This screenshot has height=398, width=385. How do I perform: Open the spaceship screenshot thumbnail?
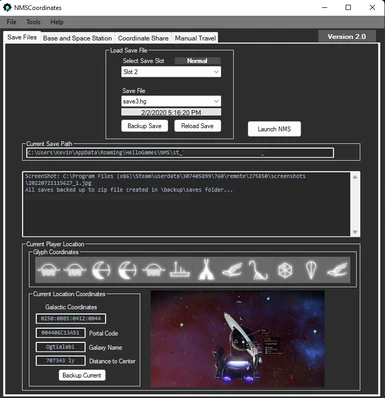click(x=238, y=339)
